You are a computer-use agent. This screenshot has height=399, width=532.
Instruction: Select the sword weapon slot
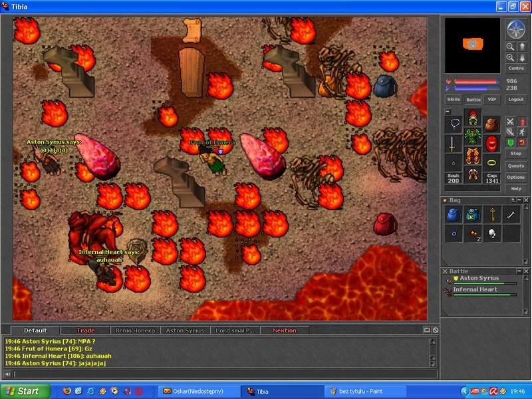(454, 143)
